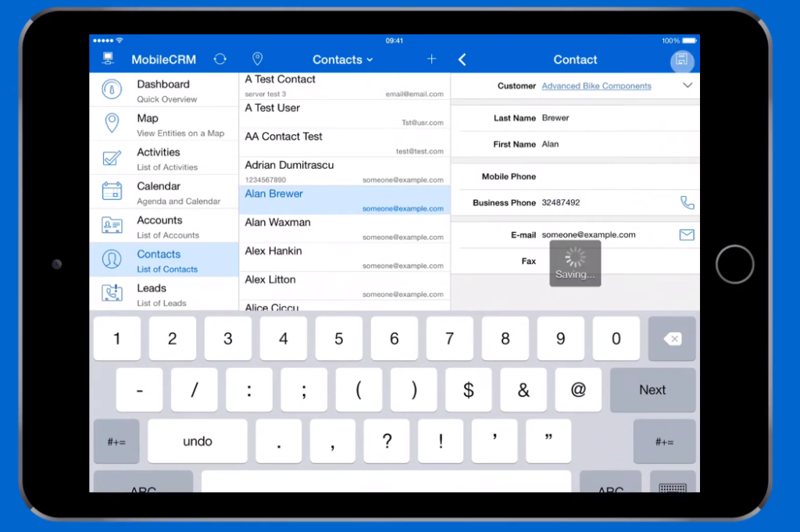Tap the server connection icon at top left
800x532 pixels.
(x=108, y=59)
